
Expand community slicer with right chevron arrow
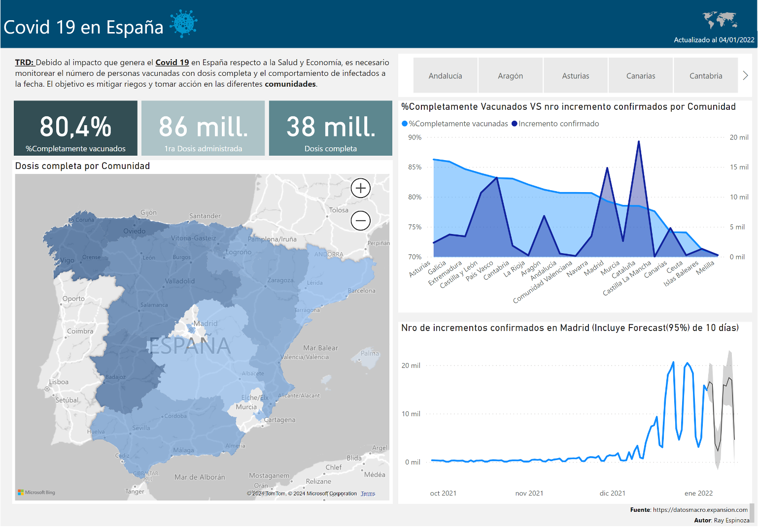[745, 75]
